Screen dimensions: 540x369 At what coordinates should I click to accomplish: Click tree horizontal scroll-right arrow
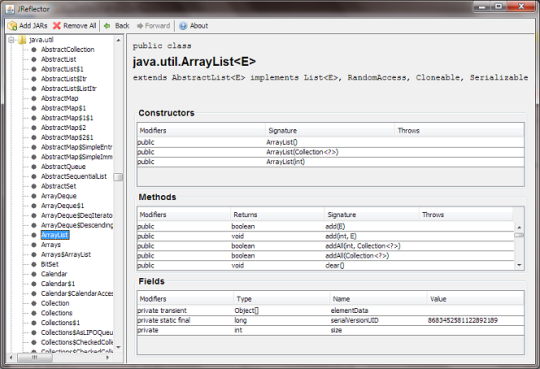coord(107,358)
